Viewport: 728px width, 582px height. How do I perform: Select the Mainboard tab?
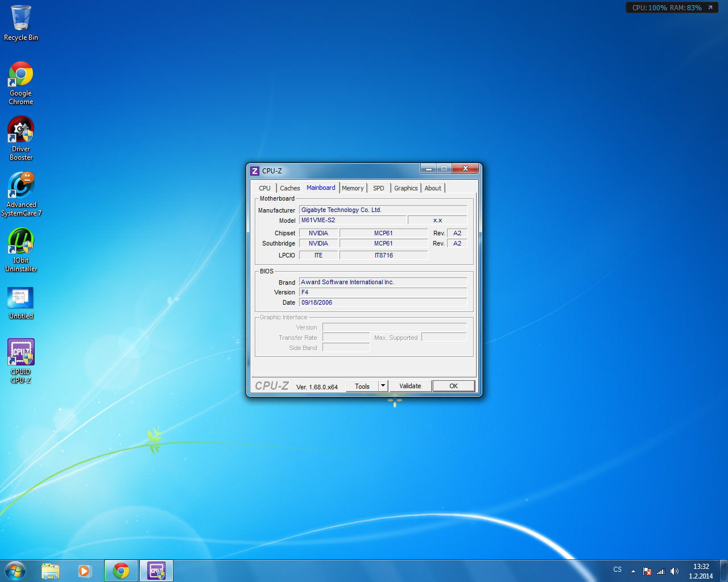(x=321, y=188)
